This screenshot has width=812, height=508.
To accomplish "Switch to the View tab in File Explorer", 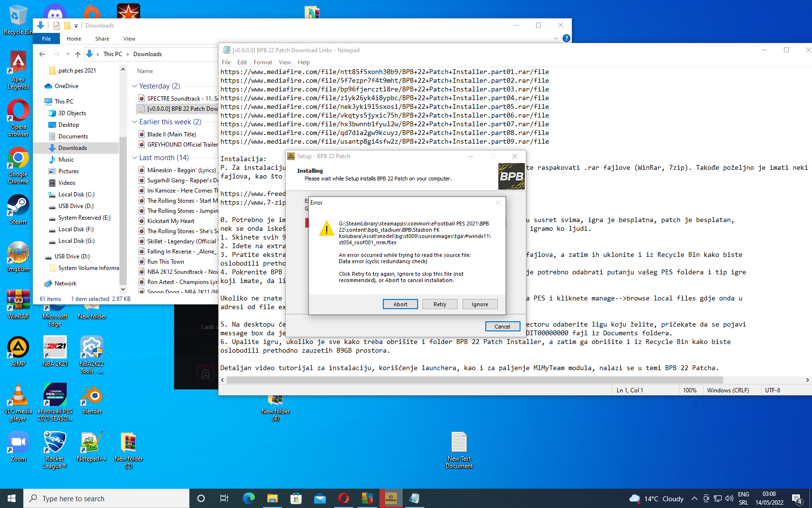I will pyautogui.click(x=129, y=39).
